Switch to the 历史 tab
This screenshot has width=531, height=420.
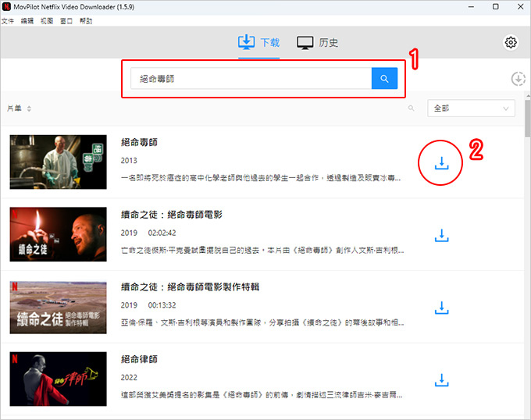[x=317, y=43]
